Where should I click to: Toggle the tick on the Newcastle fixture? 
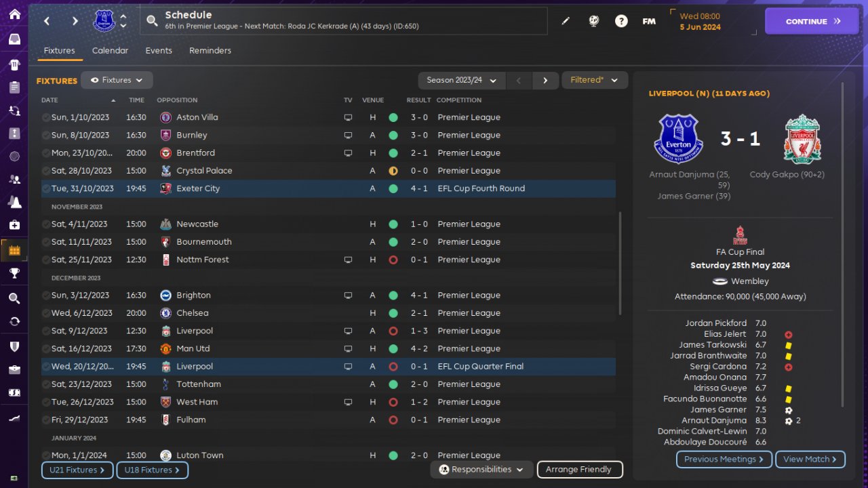(x=45, y=224)
